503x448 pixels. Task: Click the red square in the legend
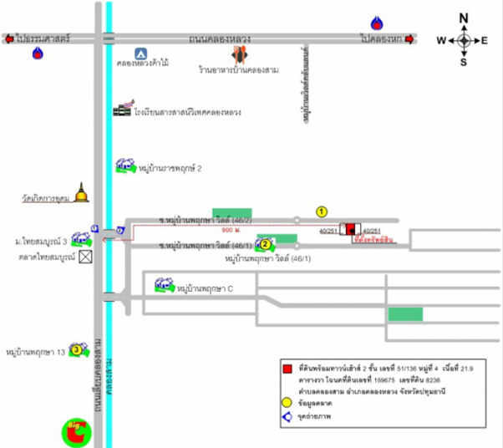287,369
